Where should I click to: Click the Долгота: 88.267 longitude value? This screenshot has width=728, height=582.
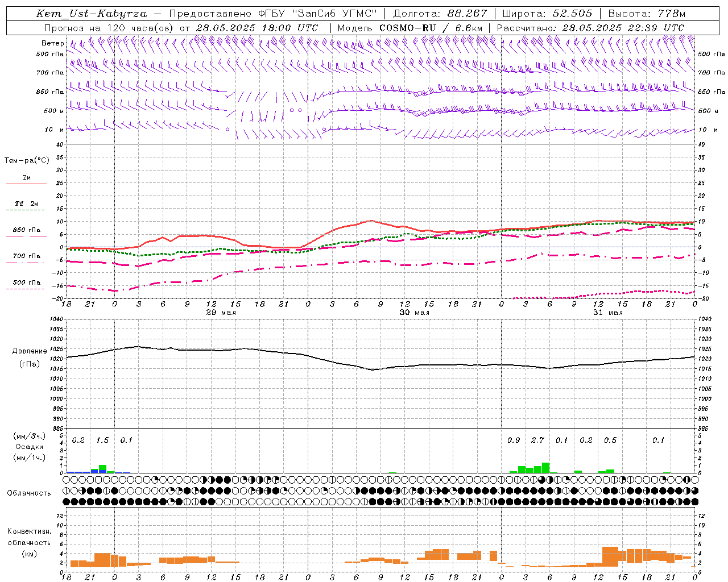pos(440,14)
